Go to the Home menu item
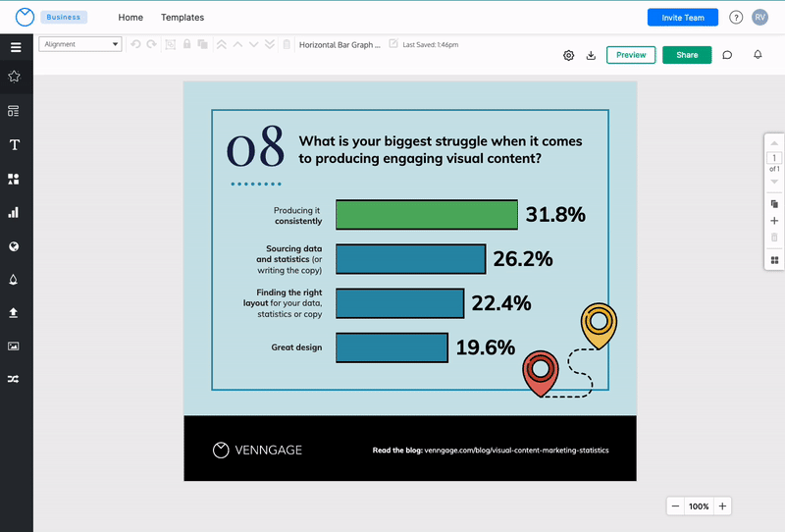Screen dimensions: 785x532 pyautogui.click(x=131, y=18)
